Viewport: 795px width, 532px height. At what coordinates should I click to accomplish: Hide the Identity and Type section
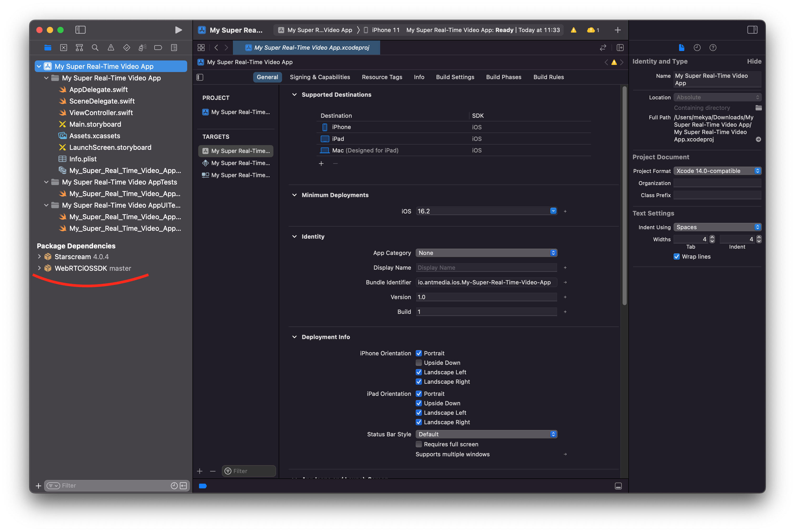click(x=754, y=62)
